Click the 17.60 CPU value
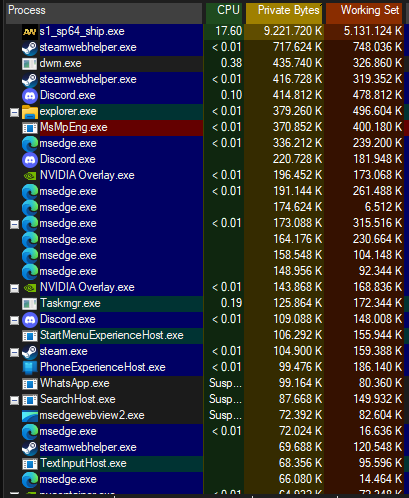Screen dimensions: 409x498 (228, 31)
